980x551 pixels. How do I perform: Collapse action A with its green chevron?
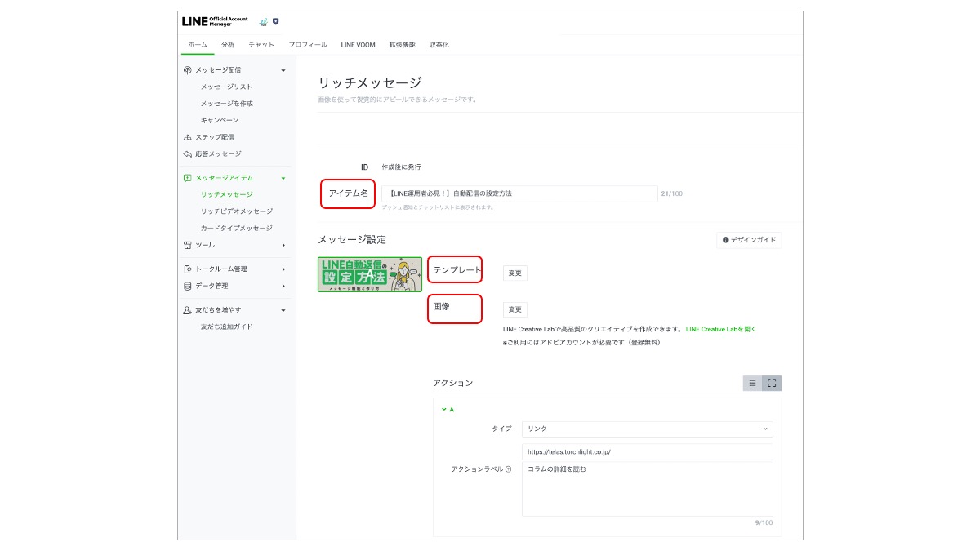coord(444,409)
